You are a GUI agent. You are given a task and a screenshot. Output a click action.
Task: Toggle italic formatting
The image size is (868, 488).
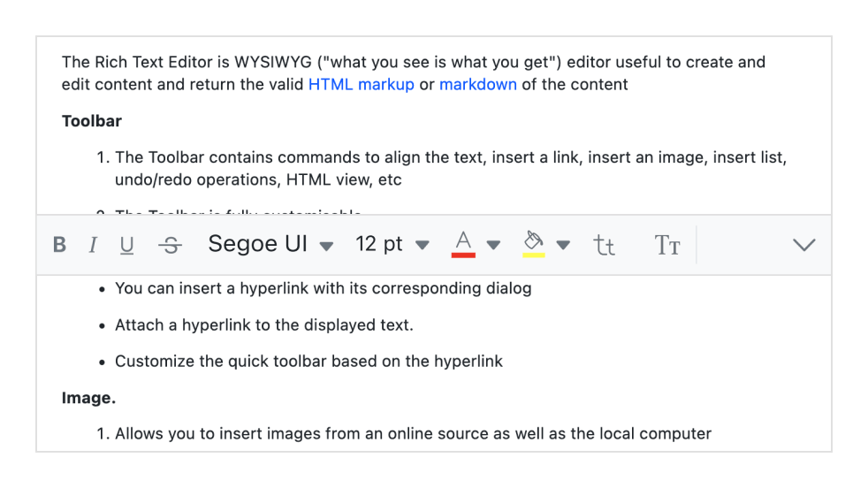click(93, 245)
